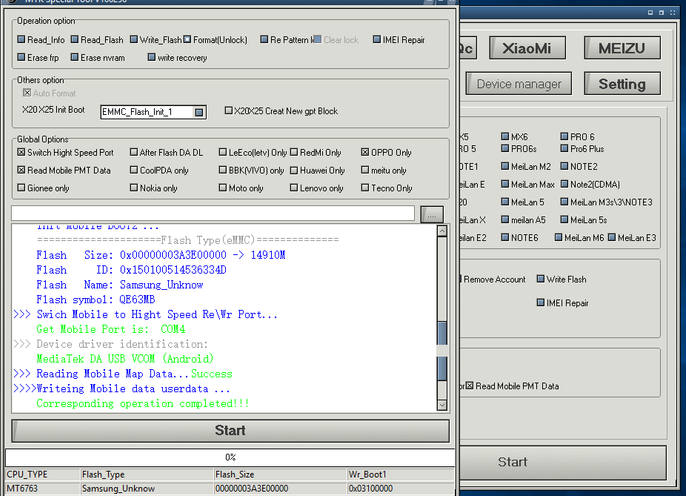Screen dimensions: 686x496
Task: Tick the NOTE2 model checkbox
Action: [x=564, y=166]
